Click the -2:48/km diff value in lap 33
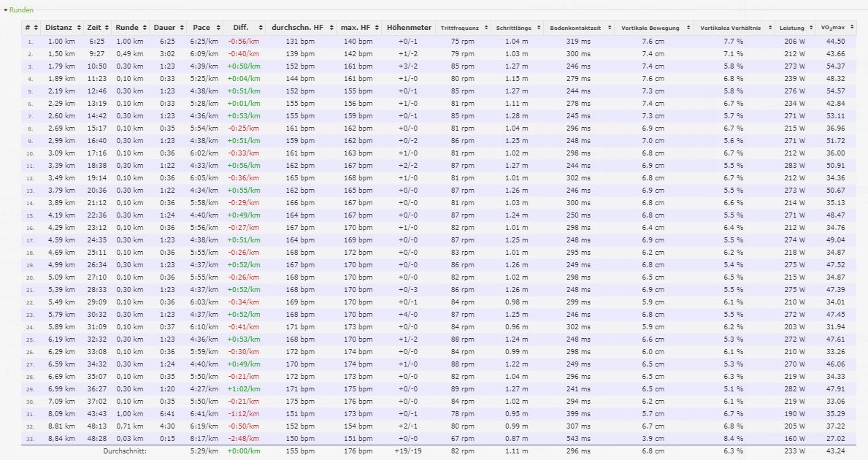This screenshot has width=868, height=460. point(243,438)
